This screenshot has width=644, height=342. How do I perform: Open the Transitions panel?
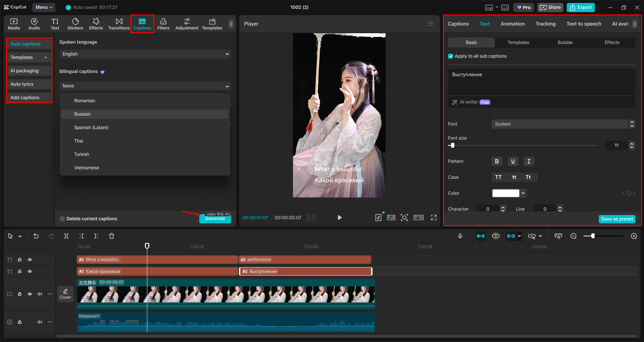[x=119, y=23]
